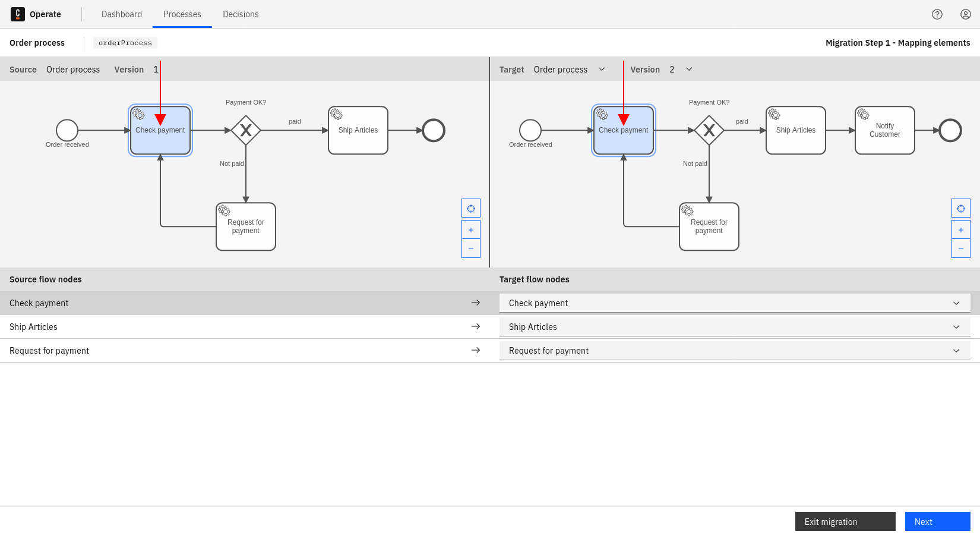Zoom in on the source diagram
This screenshot has width=980, height=535.
click(471, 229)
